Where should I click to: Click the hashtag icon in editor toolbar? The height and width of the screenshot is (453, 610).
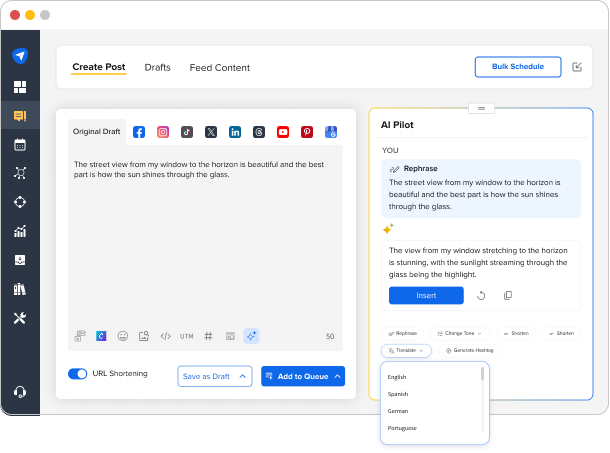tap(208, 336)
